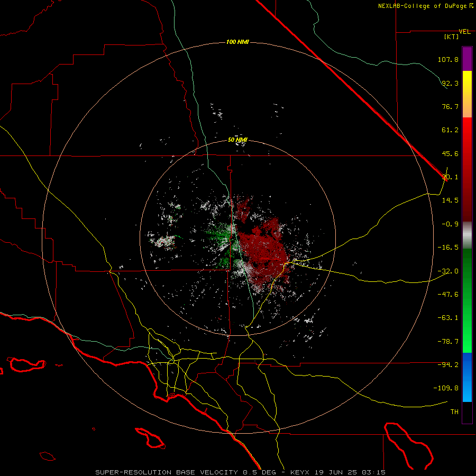Click the [KT] units label
This screenshot has height=476, width=476.
point(452,36)
